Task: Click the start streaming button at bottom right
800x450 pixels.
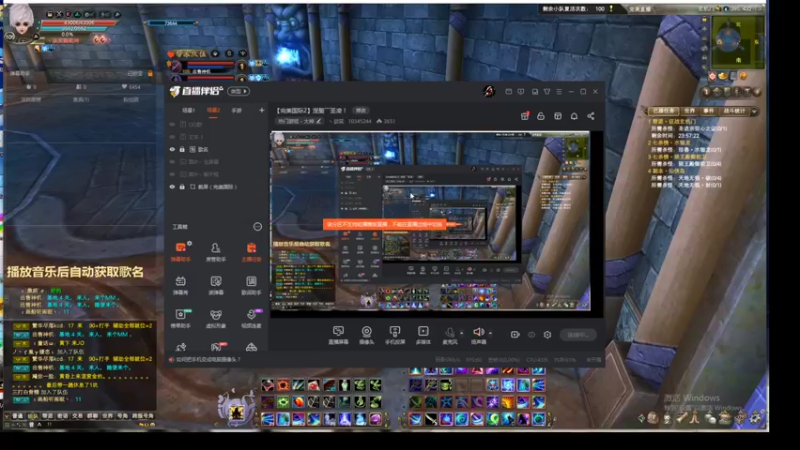Action: pyautogui.click(x=578, y=335)
